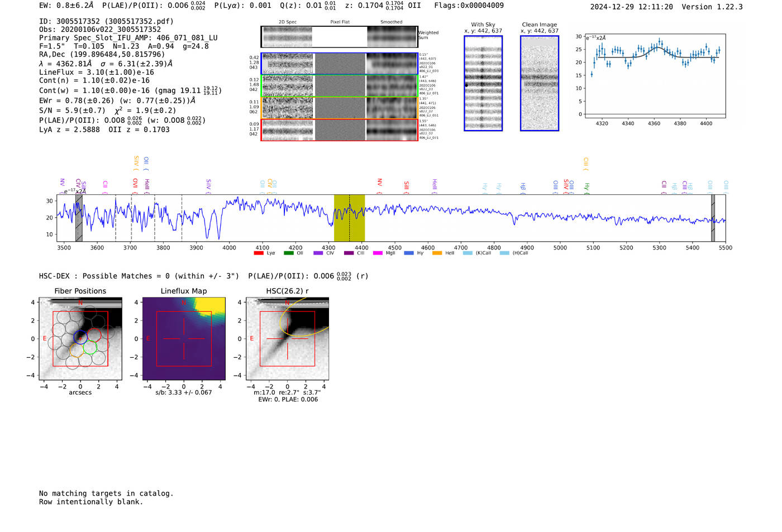Click the s/b: 3.33 +/- 0.067 caption
Screen dimensions: 782x532
184,392
